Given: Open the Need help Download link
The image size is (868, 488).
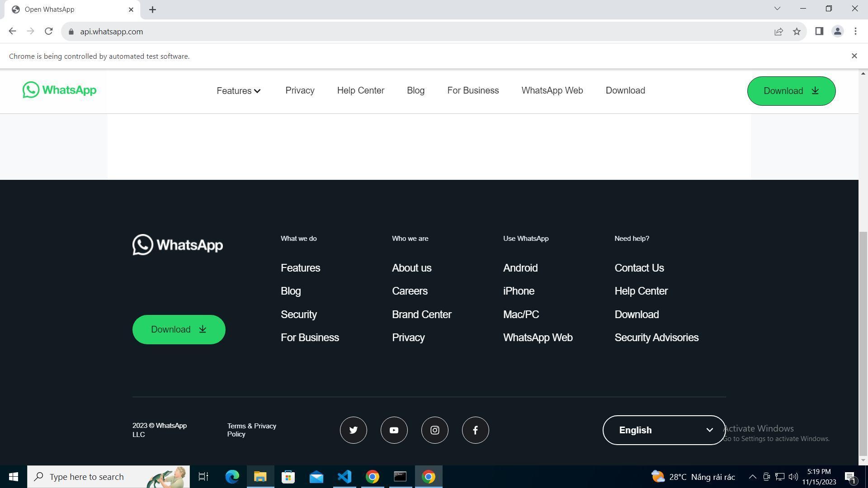Looking at the screenshot, I should (636, 314).
